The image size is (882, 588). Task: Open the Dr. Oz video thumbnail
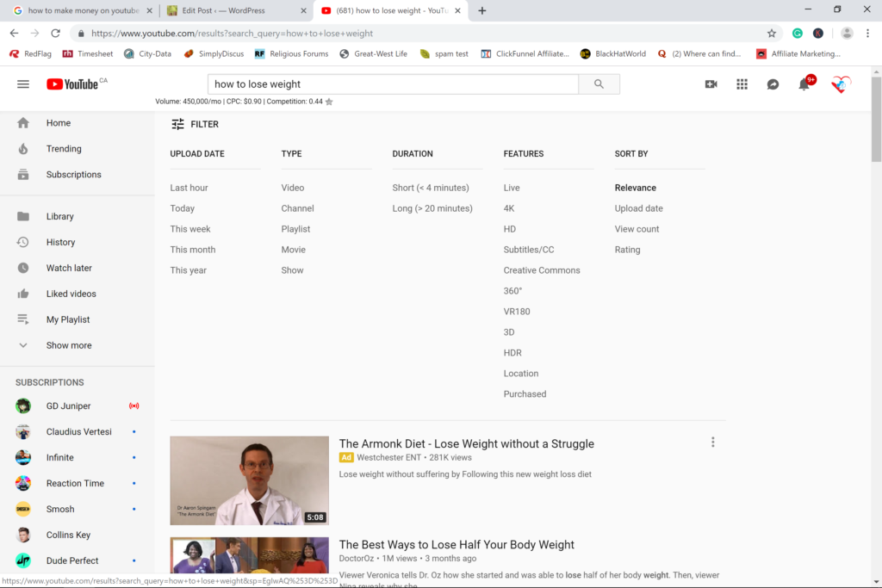click(249, 555)
